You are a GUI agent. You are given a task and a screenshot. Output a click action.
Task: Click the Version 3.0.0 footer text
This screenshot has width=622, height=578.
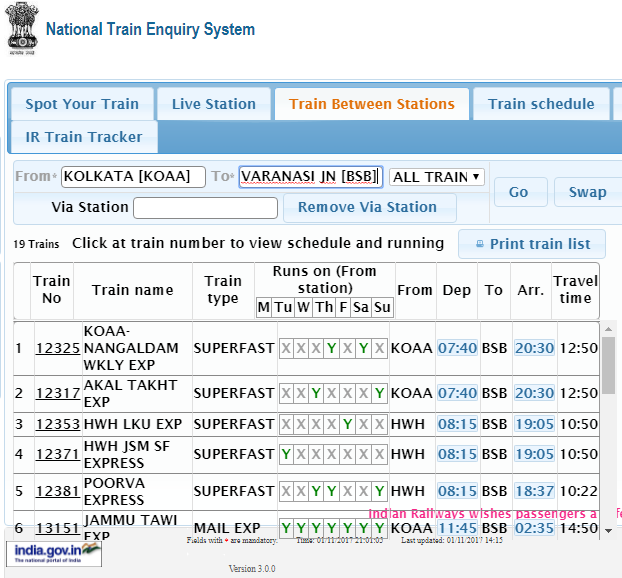click(252, 569)
